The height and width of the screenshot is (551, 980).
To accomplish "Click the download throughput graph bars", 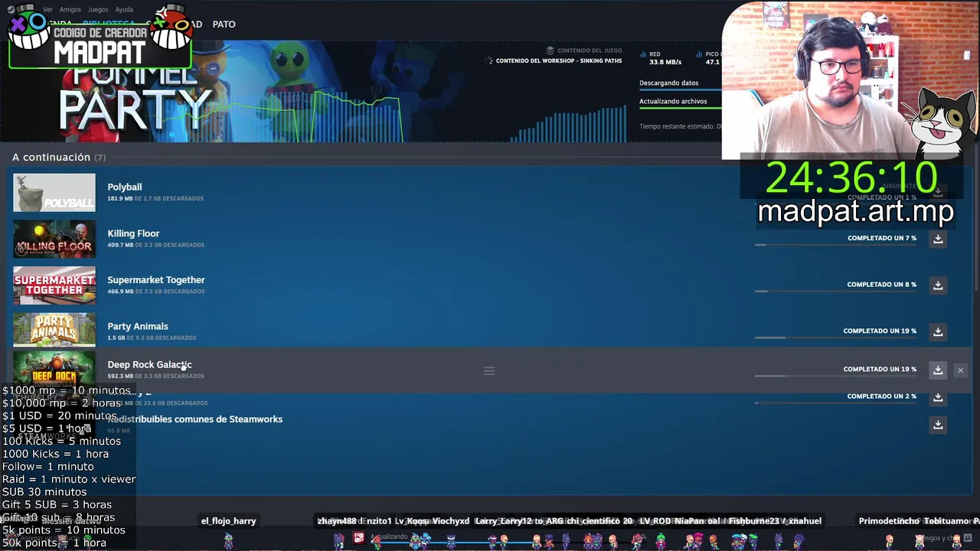I will [x=570, y=124].
